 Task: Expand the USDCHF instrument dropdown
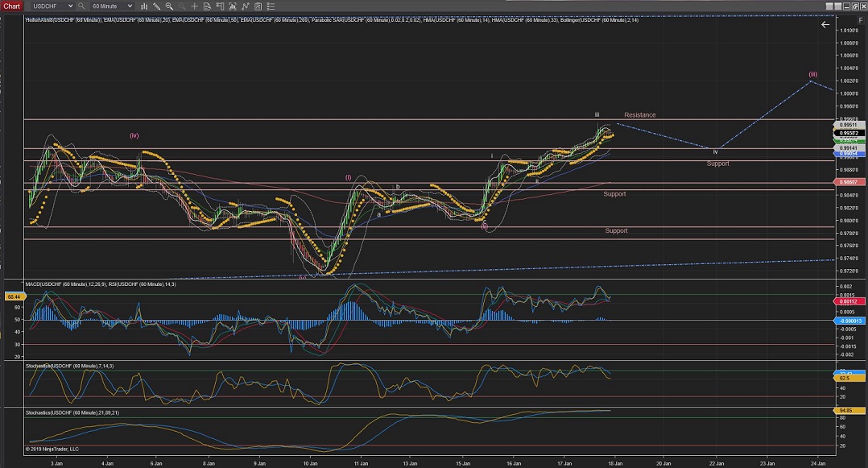coord(70,6)
